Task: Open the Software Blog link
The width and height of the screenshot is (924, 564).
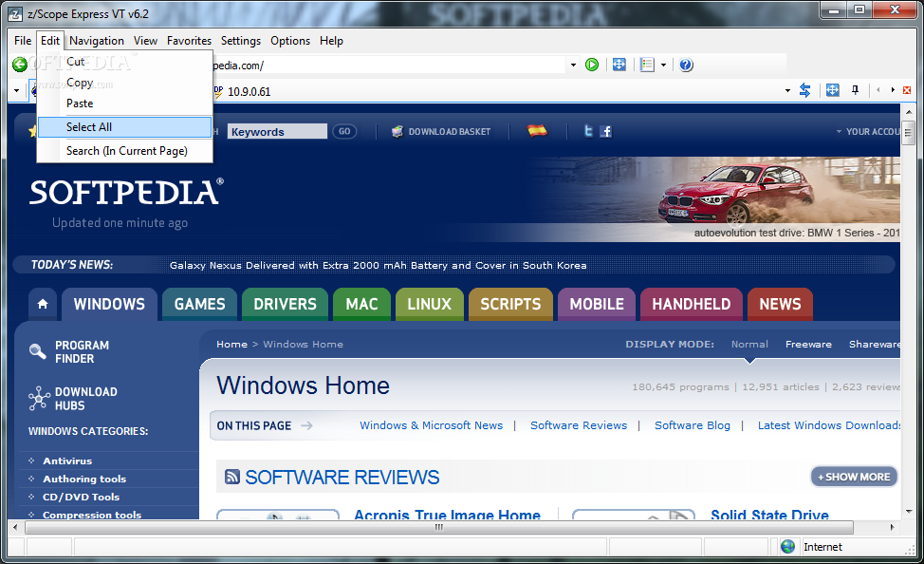Action: tap(693, 425)
